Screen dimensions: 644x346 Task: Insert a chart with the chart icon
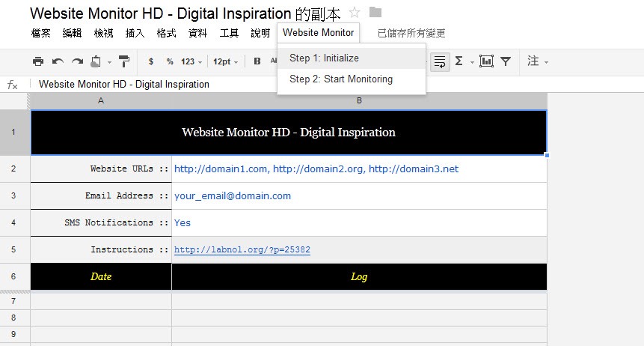pyautogui.click(x=486, y=61)
